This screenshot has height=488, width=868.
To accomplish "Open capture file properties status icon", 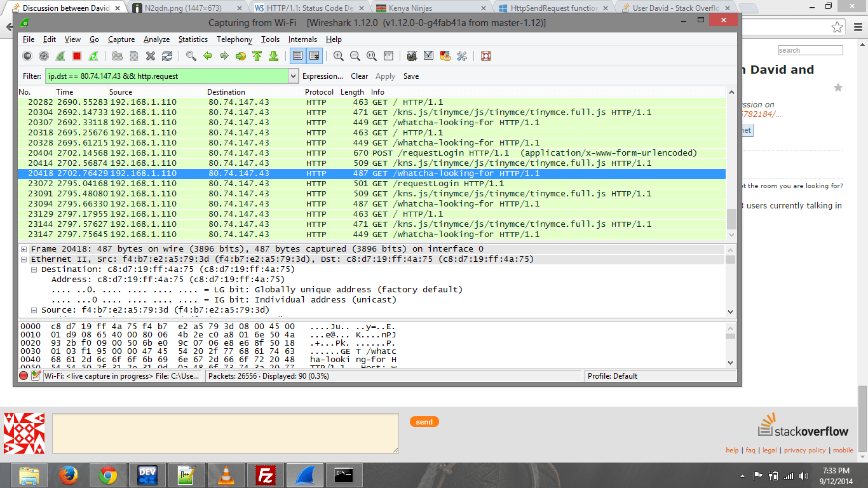I will [x=36, y=376].
